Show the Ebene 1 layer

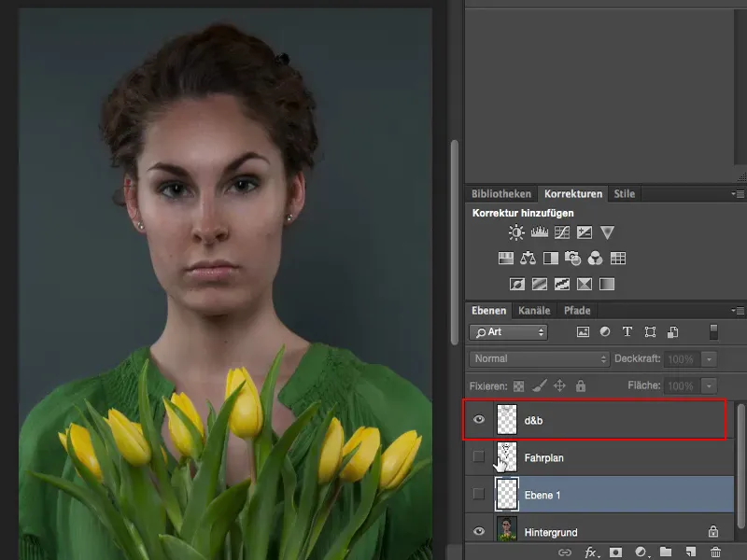click(x=479, y=494)
